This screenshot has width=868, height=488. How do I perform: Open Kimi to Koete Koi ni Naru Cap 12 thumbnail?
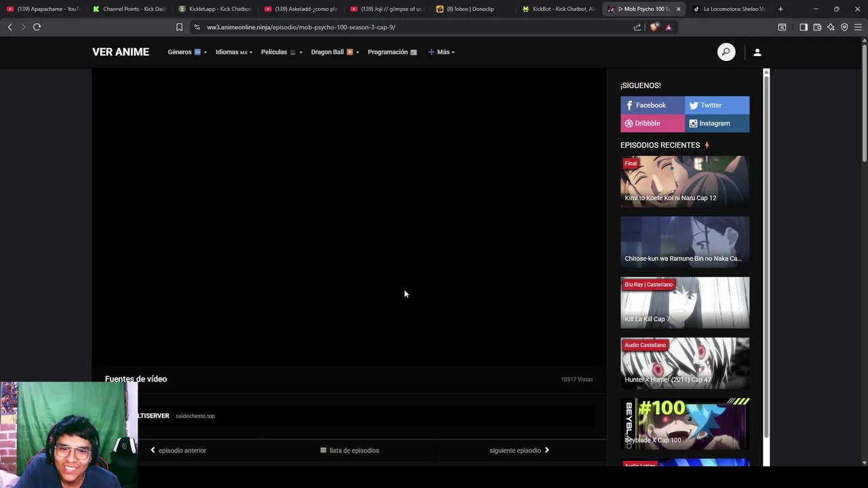click(685, 181)
